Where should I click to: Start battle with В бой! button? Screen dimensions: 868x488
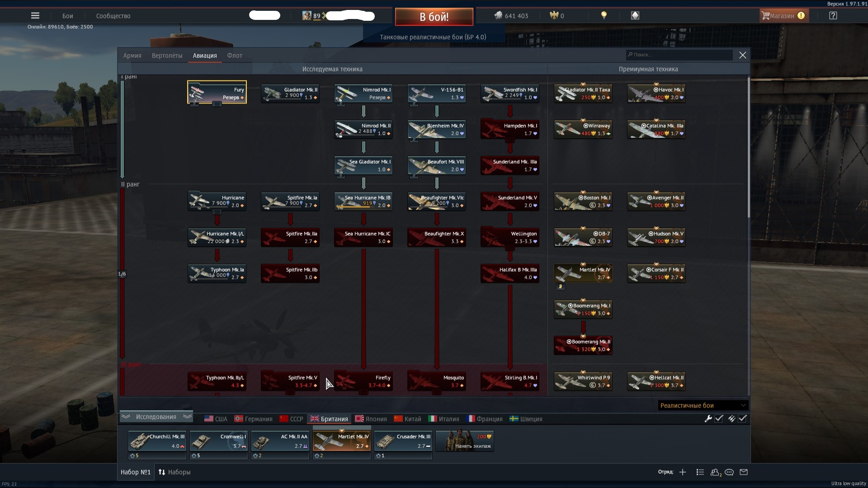coord(434,17)
